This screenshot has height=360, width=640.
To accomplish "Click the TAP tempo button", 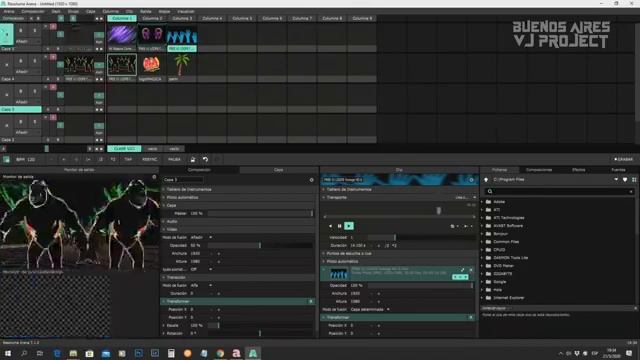I will coord(128,159).
